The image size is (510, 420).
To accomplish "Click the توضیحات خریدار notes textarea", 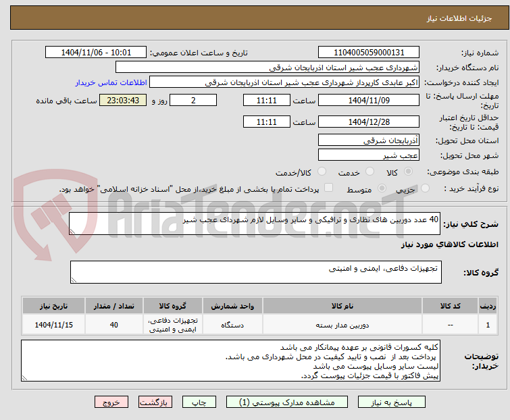I will [x=230, y=361].
